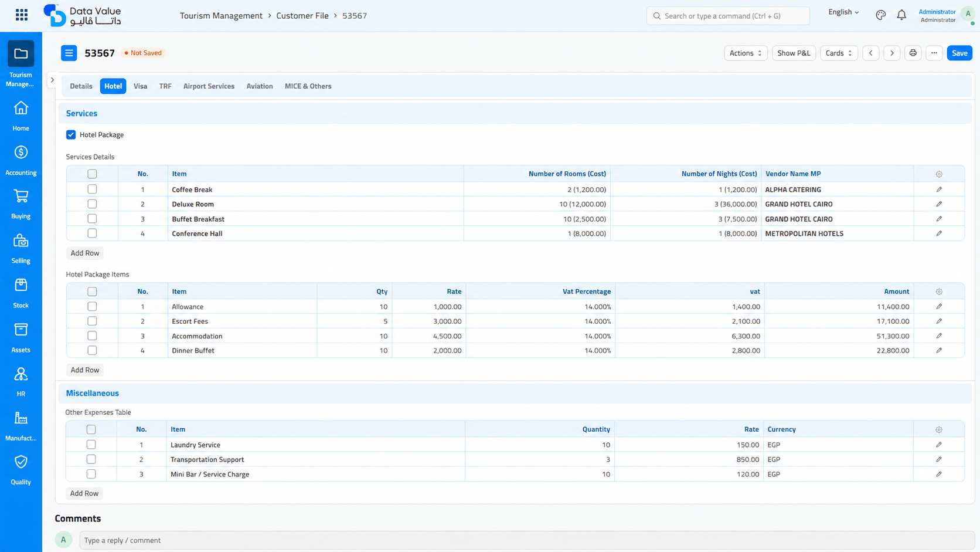
Task: Add Row under Hotel Package Items
Action: click(85, 370)
